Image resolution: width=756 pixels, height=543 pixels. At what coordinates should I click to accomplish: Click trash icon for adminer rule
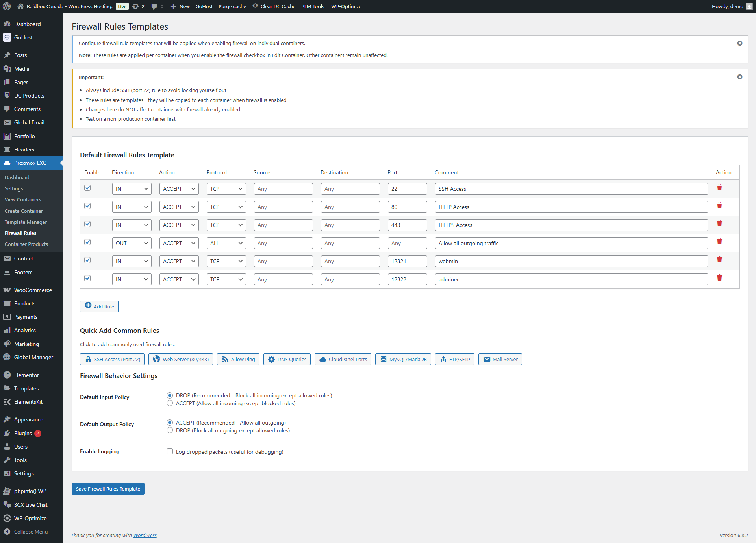click(719, 278)
